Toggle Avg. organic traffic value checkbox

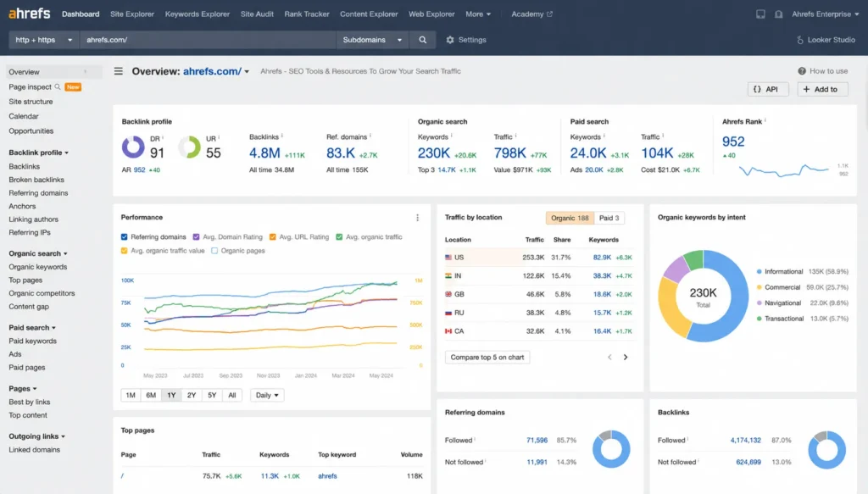[125, 251]
